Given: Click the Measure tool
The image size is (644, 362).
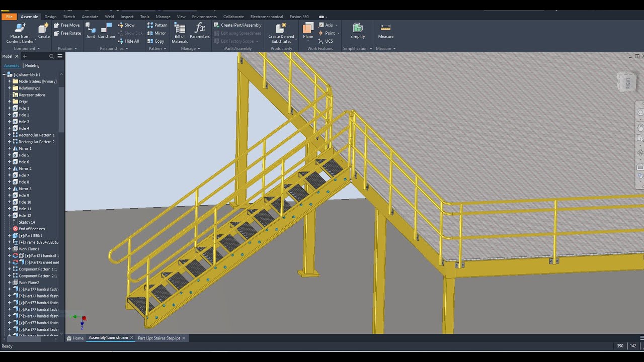Looking at the screenshot, I should pos(386,31).
